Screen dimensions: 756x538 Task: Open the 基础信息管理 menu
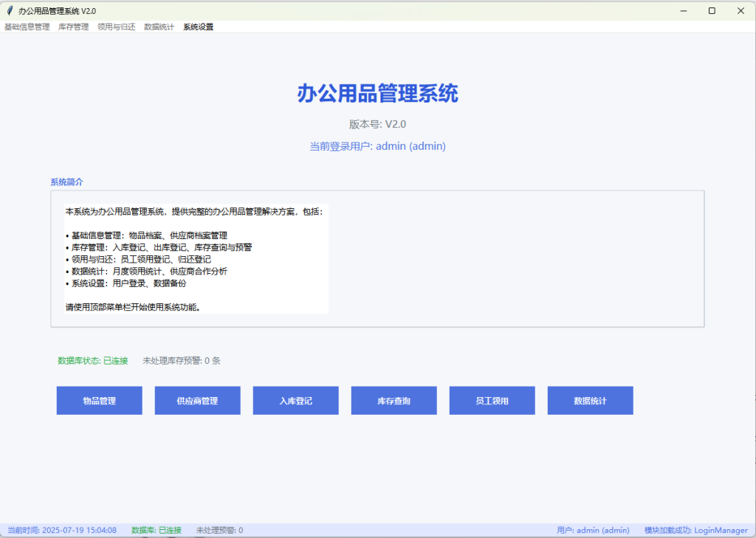[x=27, y=27]
